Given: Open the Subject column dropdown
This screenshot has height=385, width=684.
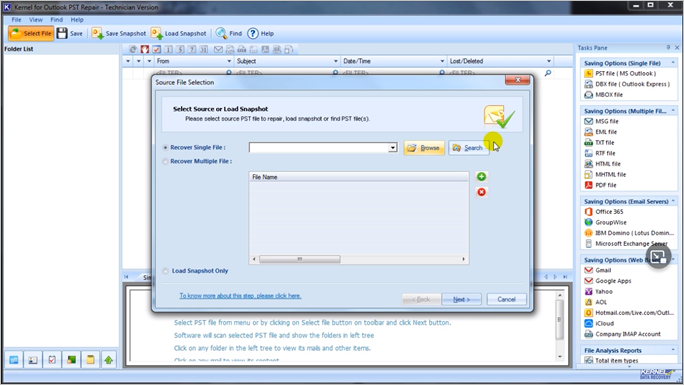Looking at the screenshot, I should pyautogui.click(x=335, y=61).
